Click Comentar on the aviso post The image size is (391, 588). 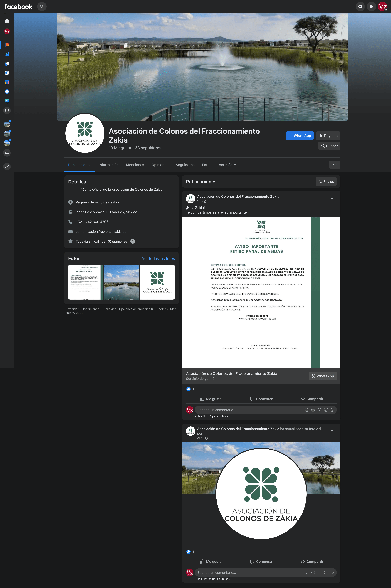[x=261, y=399]
